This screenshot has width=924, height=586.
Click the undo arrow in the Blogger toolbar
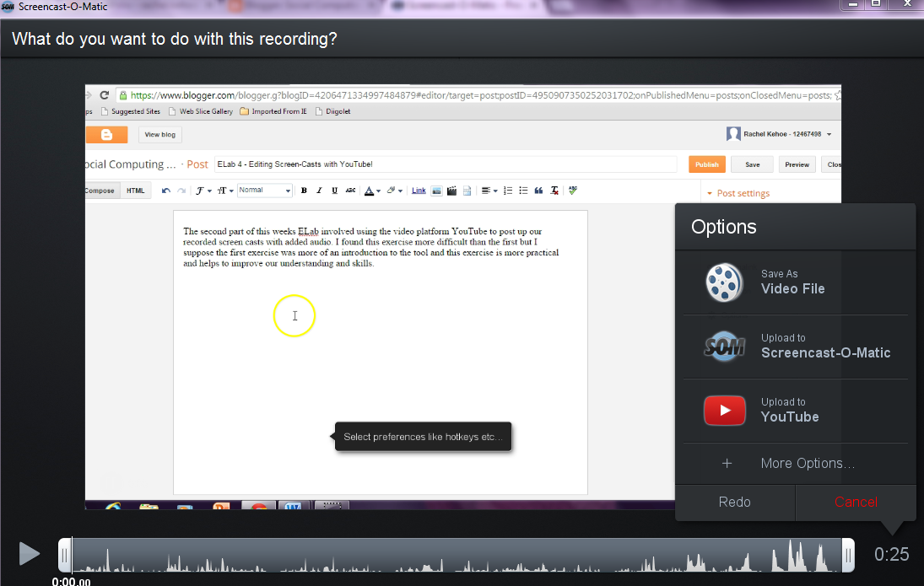165,191
